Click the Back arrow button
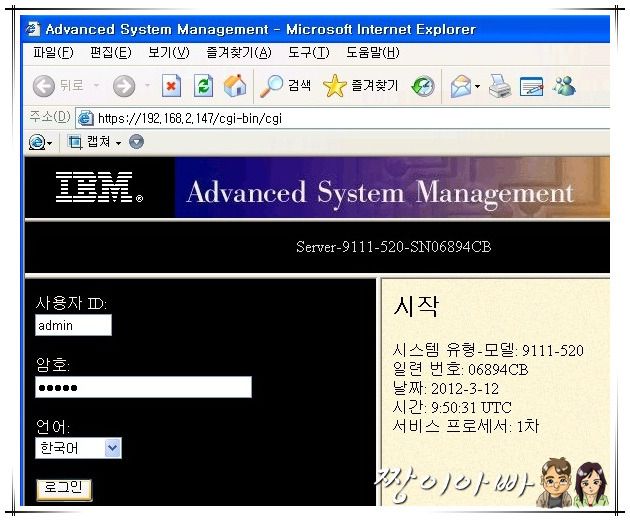This screenshot has width=630, height=521. pyautogui.click(x=43, y=86)
